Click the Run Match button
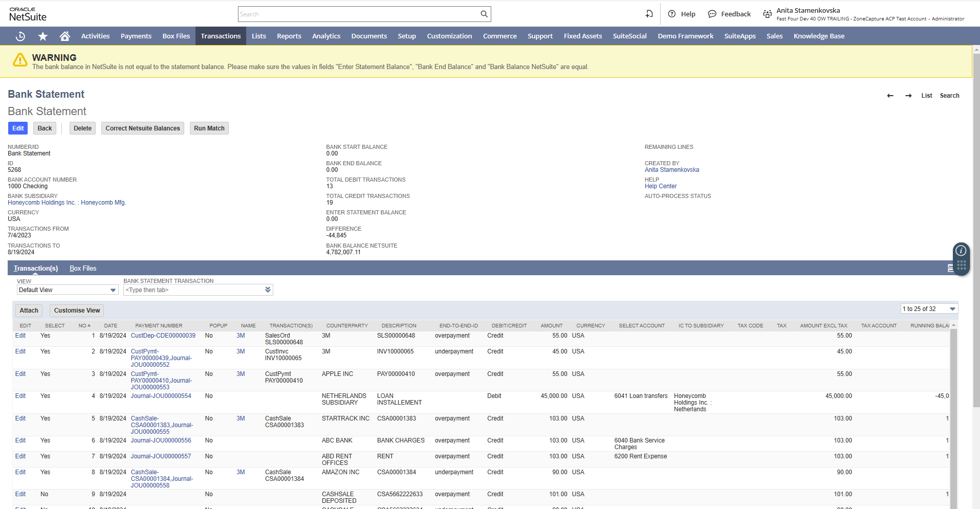 point(209,128)
